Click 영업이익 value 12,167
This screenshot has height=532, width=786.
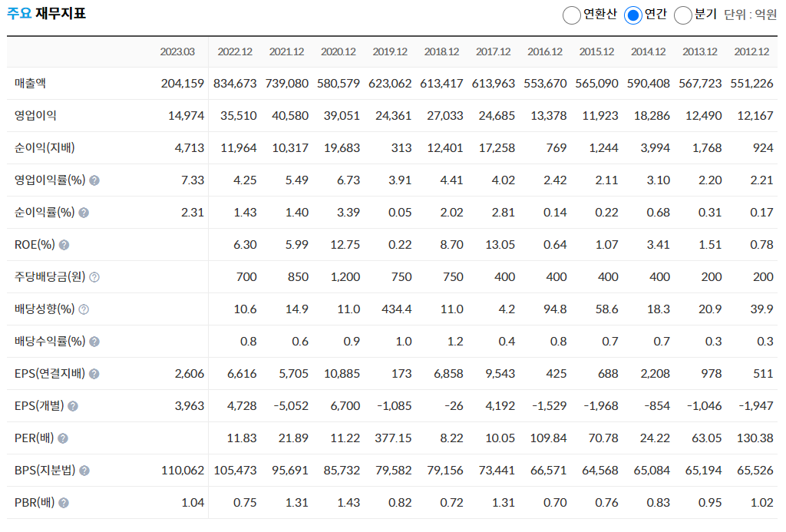755,116
